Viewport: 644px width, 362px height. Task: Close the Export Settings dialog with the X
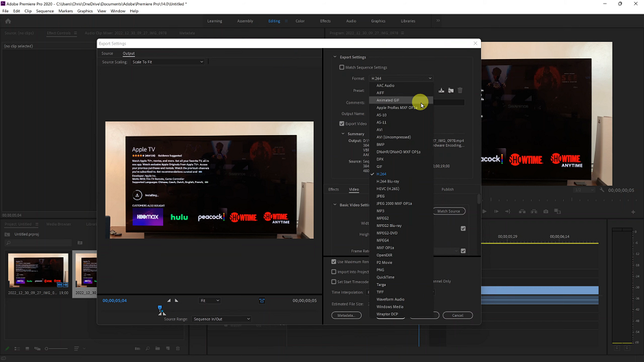[x=475, y=43]
